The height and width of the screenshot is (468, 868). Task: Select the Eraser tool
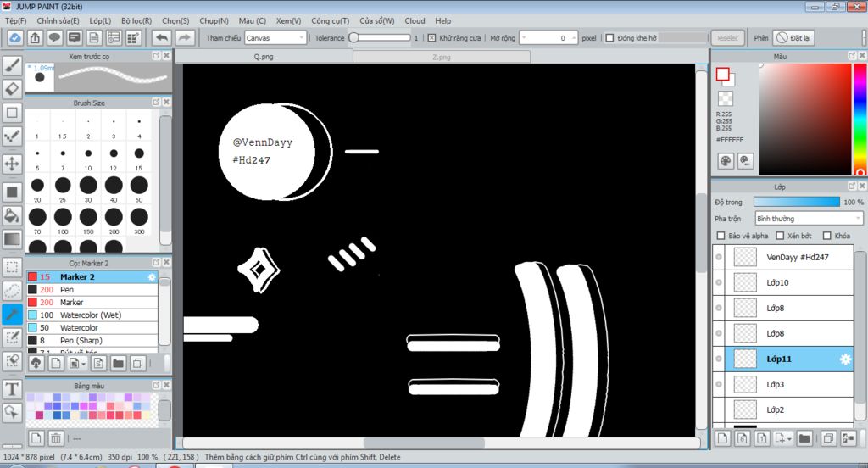[x=12, y=89]
